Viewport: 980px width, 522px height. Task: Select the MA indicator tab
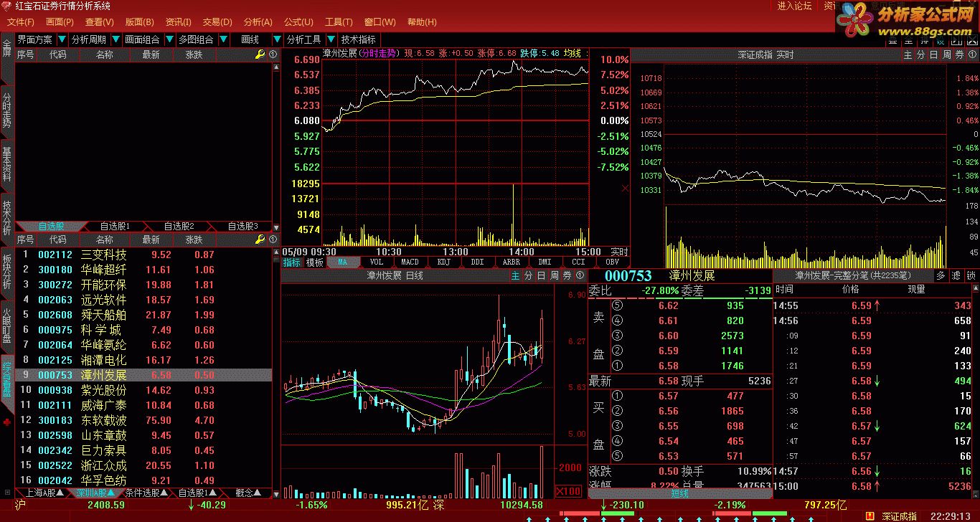click(x=343, y=262)
